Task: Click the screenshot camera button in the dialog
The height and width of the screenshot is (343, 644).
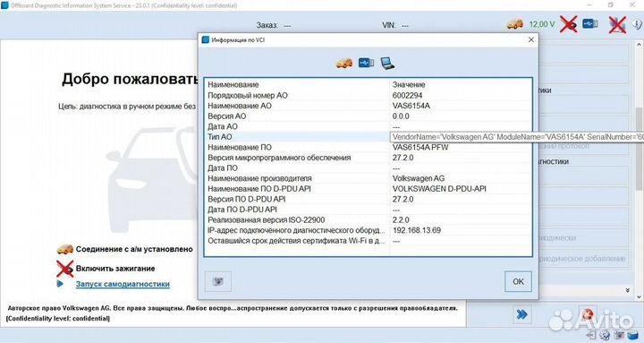Action: pyautogui.click(x=217, y=281)
